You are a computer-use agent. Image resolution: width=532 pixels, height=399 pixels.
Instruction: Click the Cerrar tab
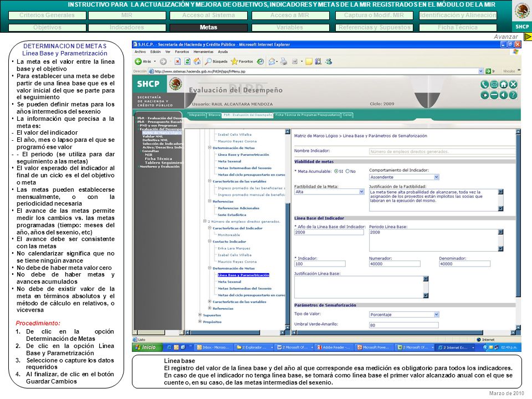point(347,115)
